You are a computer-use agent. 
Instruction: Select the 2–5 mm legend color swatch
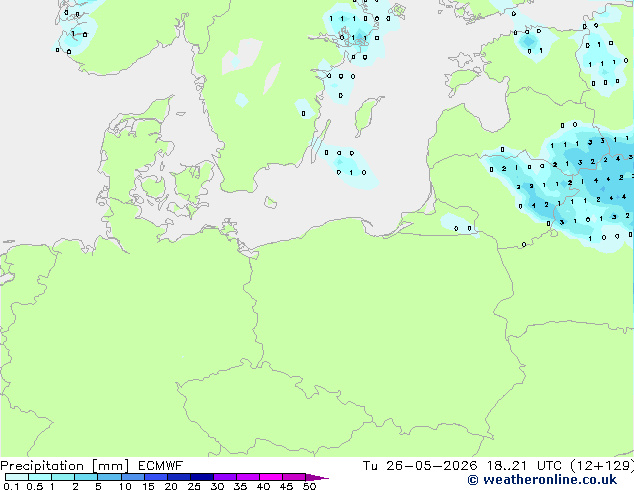pos(86,477)
